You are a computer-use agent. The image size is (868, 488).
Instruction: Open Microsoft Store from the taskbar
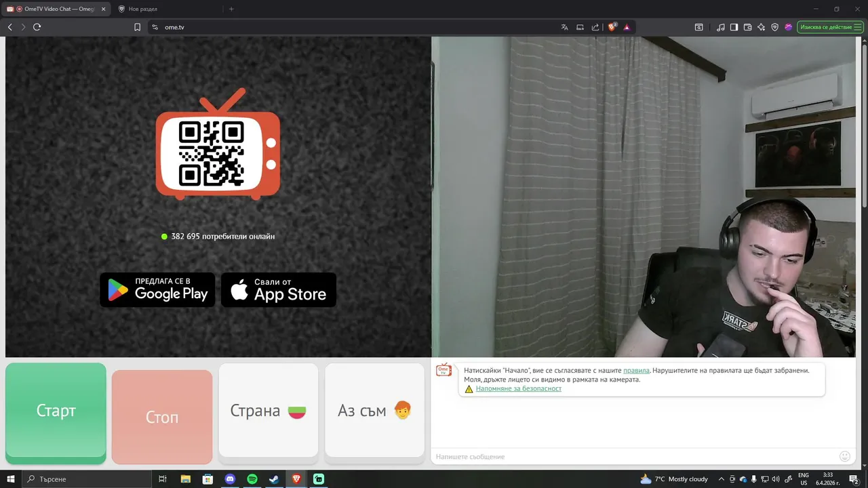click(208, 479)
